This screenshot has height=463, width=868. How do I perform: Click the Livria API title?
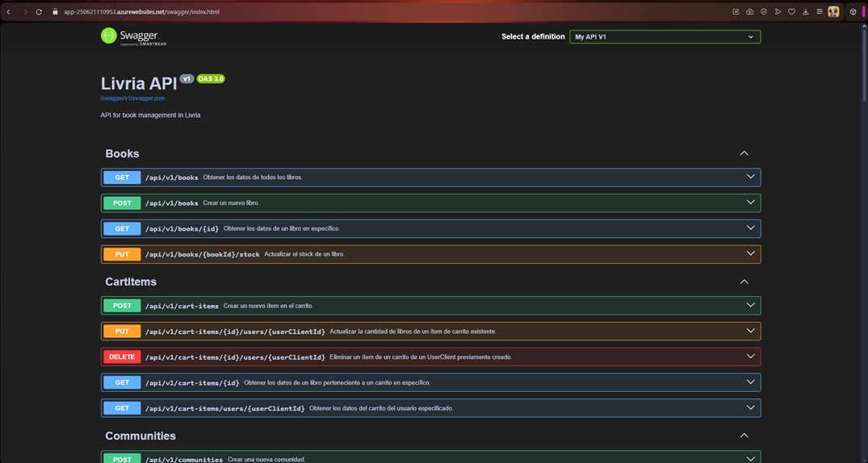click(x=139, y=84)
